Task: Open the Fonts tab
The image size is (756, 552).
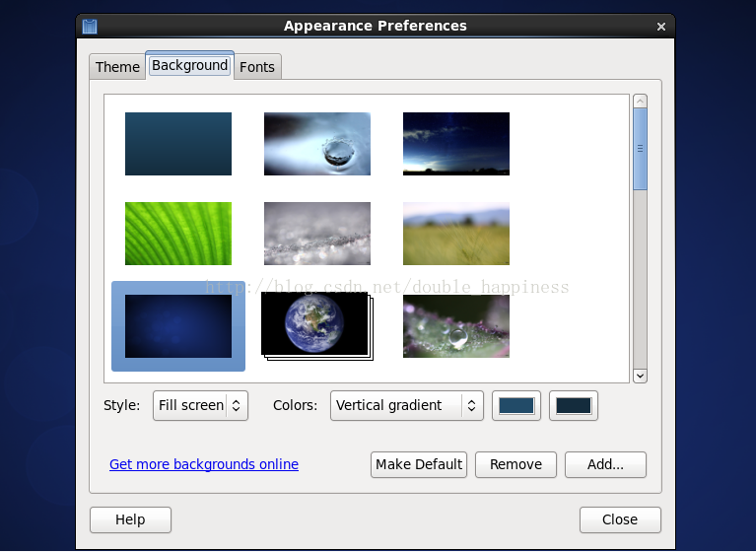Action: [257, 66]
